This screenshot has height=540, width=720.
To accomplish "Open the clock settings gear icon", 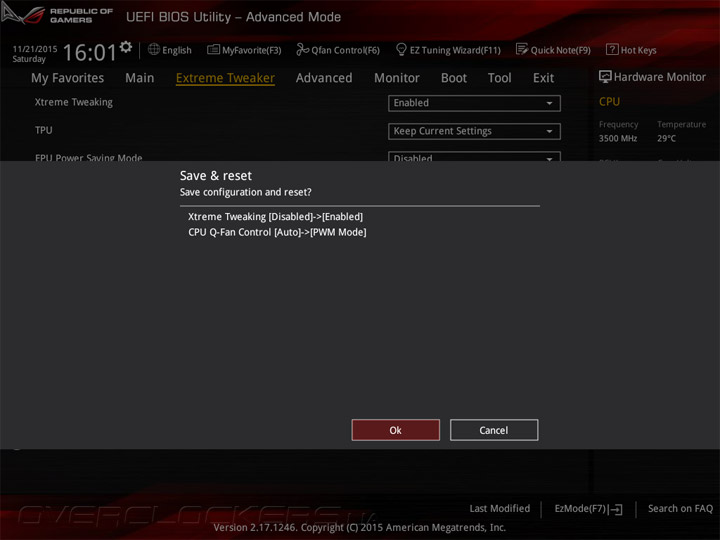I will point(126,46).
